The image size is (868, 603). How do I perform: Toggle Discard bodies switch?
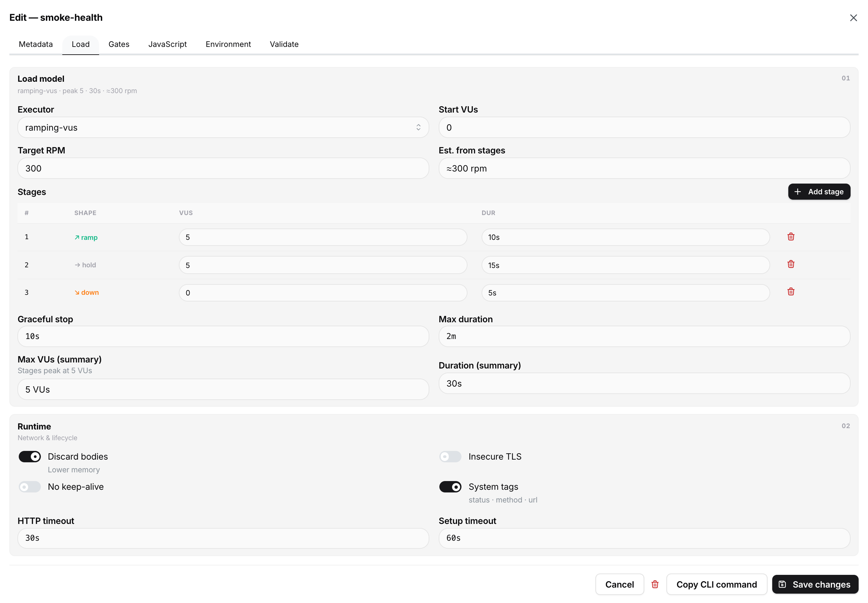tap(30, 457)
